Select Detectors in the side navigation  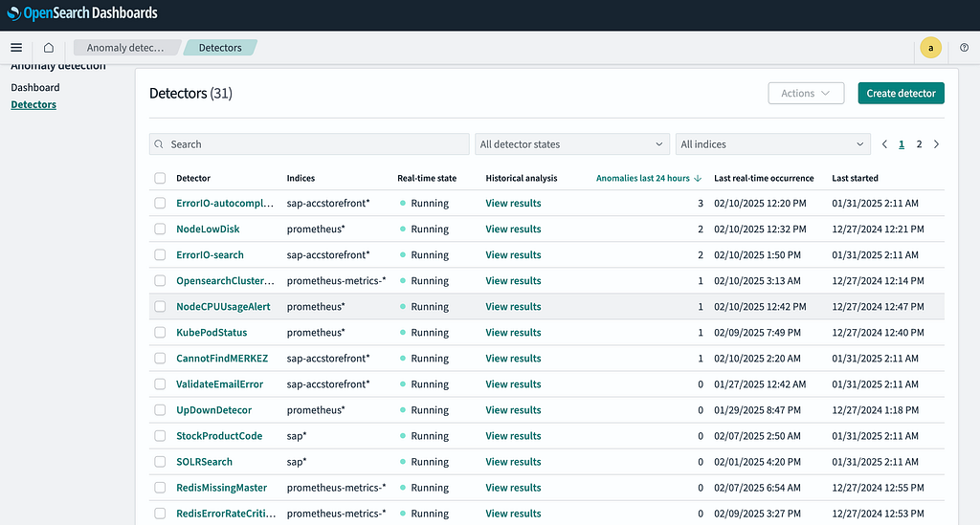pyautogui.click(x=33, y=104)
